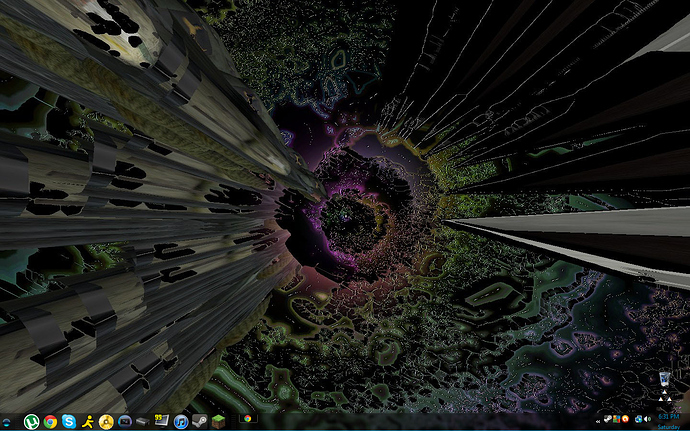This screenshot has height=431, width=690.
Task: Switch to the running Chrome window button
Action: (x=247, y=422)
